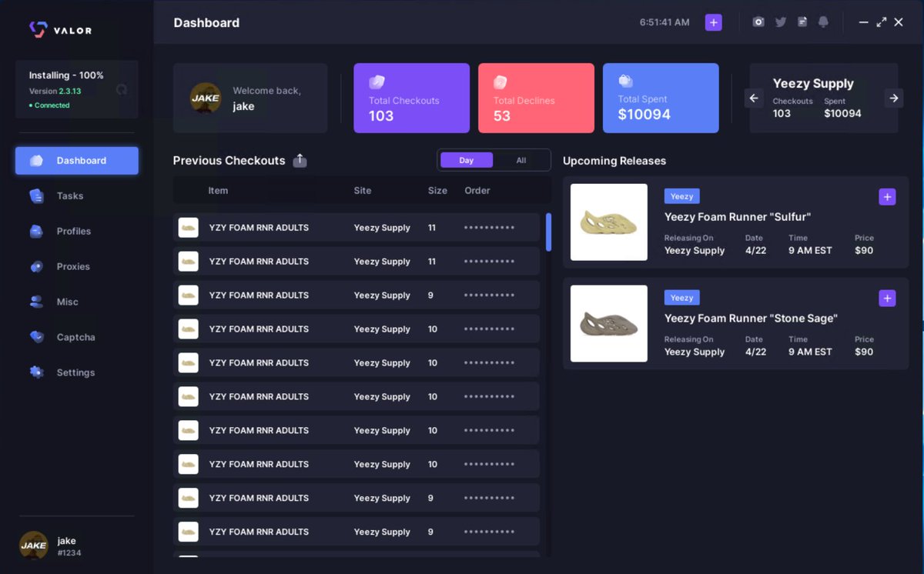Click the Order column header
The height and width of the screenshot is (574, 924).
(477, 191)
